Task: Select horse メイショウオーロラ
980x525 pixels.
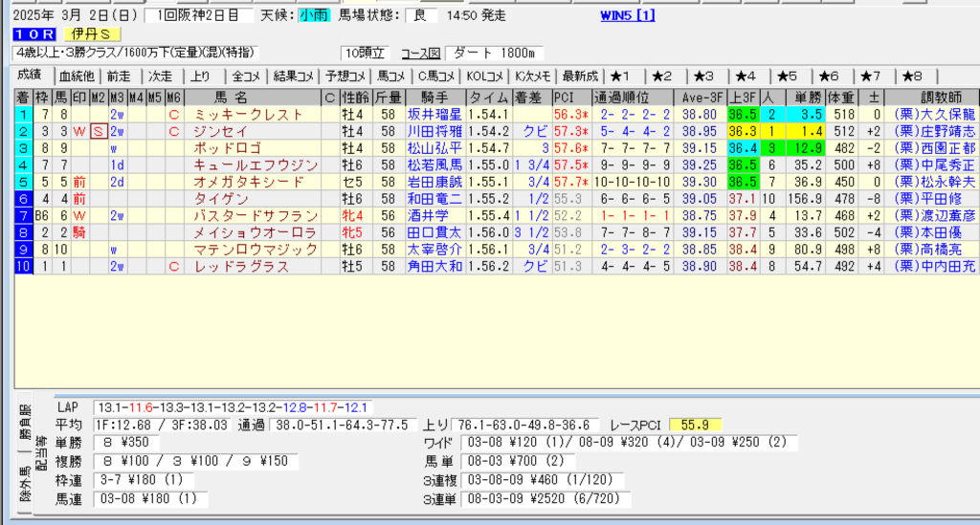Action: pos(256,232)
